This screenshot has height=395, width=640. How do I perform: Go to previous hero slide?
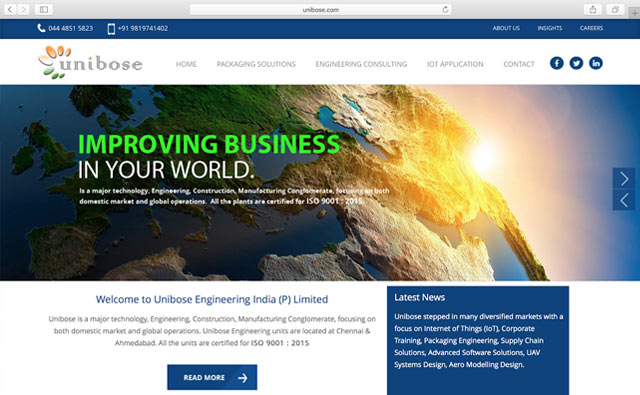(624, 200)
